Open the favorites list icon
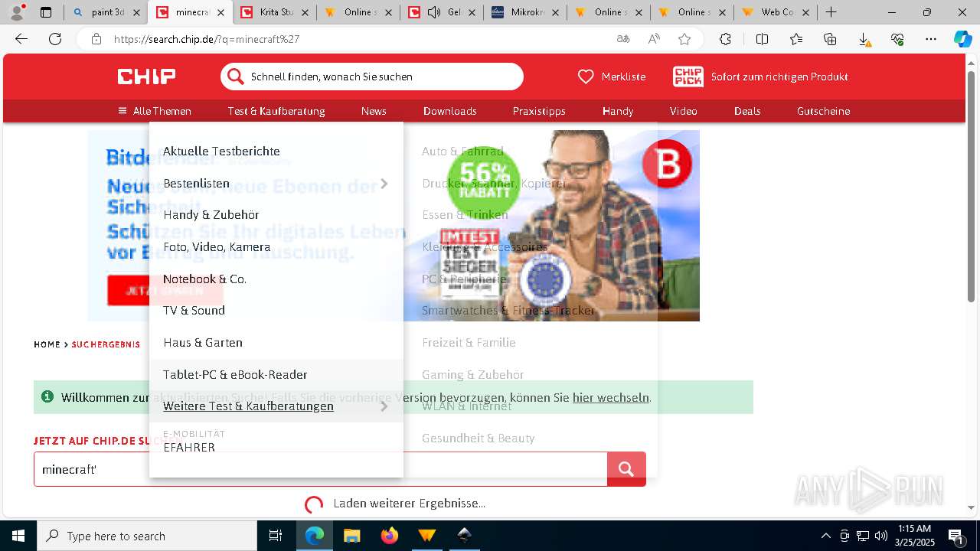This screenshot has height=551, width=980. [x=796, y=39]
